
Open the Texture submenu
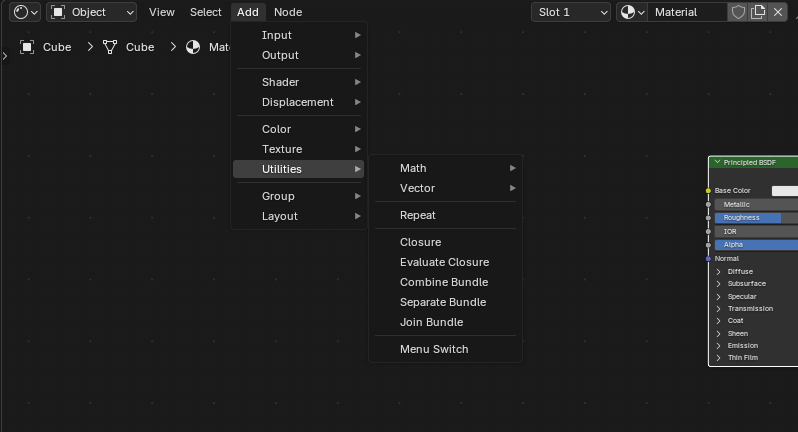tap(299, 149)
